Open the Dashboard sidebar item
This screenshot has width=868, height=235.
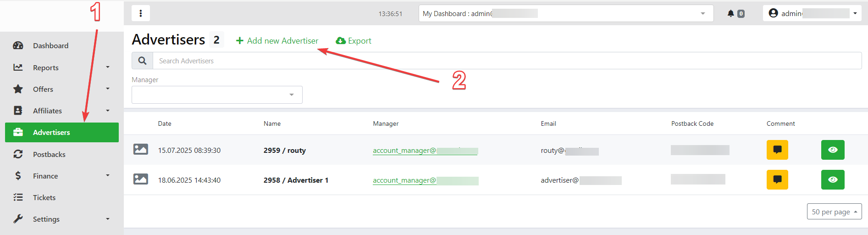50,45
